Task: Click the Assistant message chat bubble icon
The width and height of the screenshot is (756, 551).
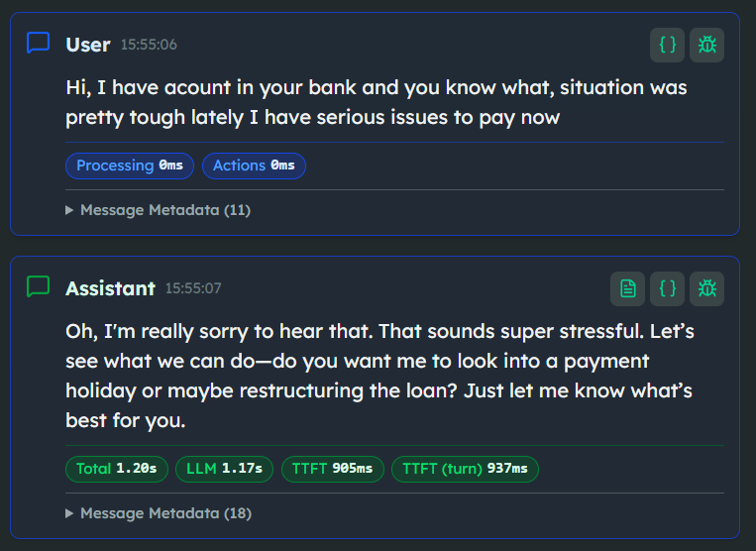Action: (x=38, y=287)
